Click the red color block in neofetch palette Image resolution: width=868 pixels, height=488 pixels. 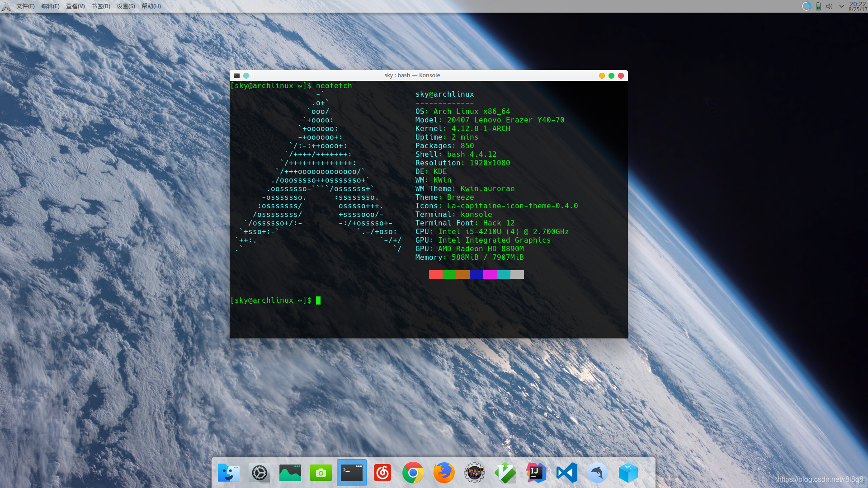coord(436,275)
